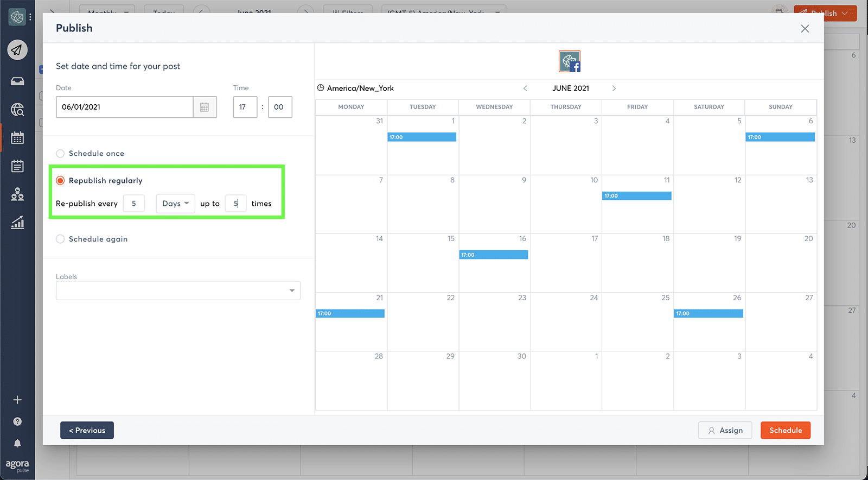The width and height of the screenshot is (868, 480).
Task: Click the 17:00 slot on Tuesday June 1
Action: (422, 137)
